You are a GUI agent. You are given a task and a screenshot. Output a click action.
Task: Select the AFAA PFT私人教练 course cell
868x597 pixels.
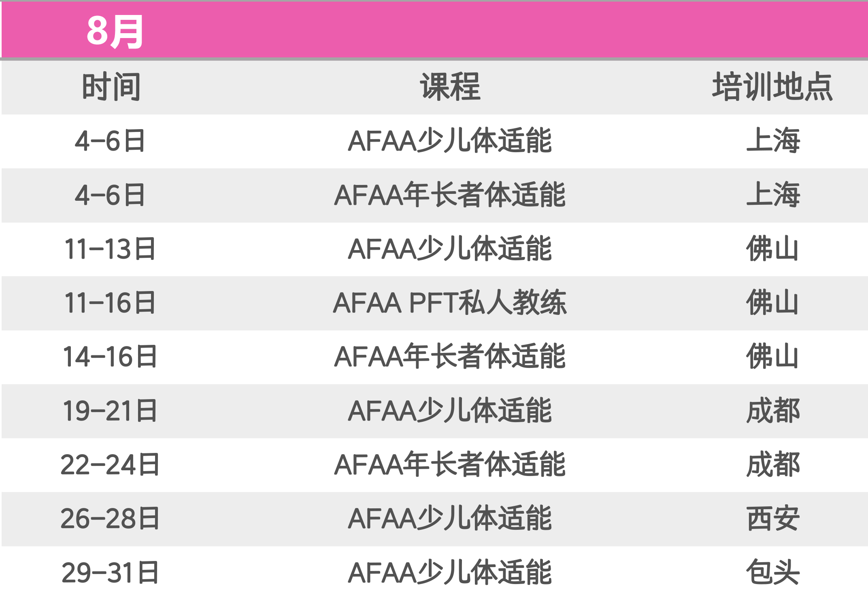(x=450, y=303)
